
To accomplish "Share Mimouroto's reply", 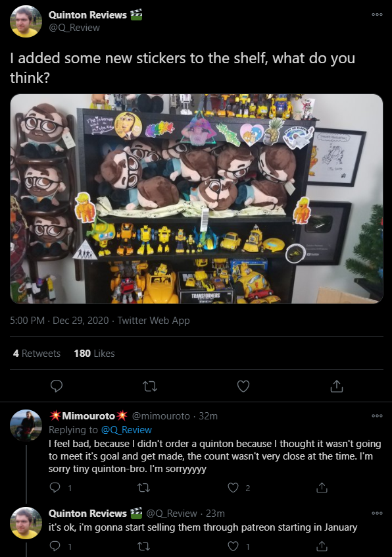I will coord(322,487).
